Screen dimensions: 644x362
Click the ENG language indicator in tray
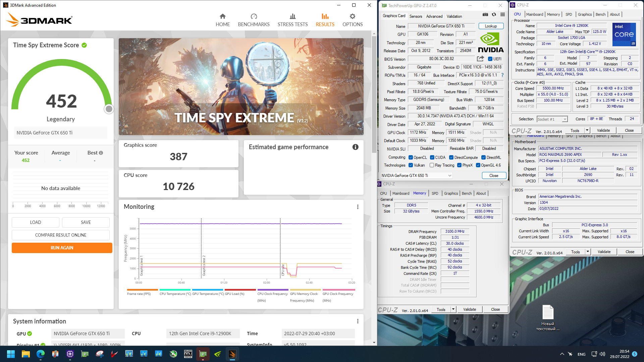581,354
